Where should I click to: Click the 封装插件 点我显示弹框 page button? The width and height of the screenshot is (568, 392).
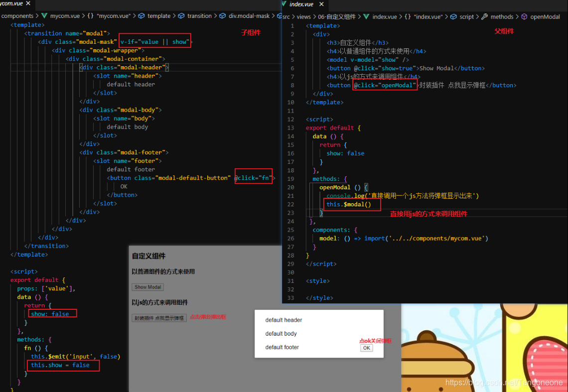[x=159, y=318]
